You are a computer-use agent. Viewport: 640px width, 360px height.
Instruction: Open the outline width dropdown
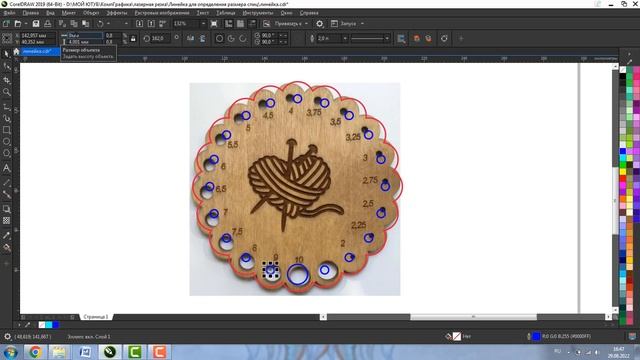345,38
